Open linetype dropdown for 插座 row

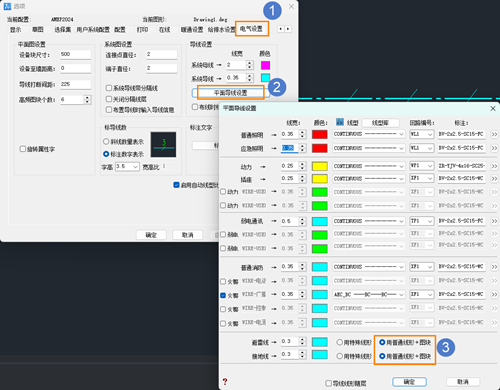(x=369, y=178)
